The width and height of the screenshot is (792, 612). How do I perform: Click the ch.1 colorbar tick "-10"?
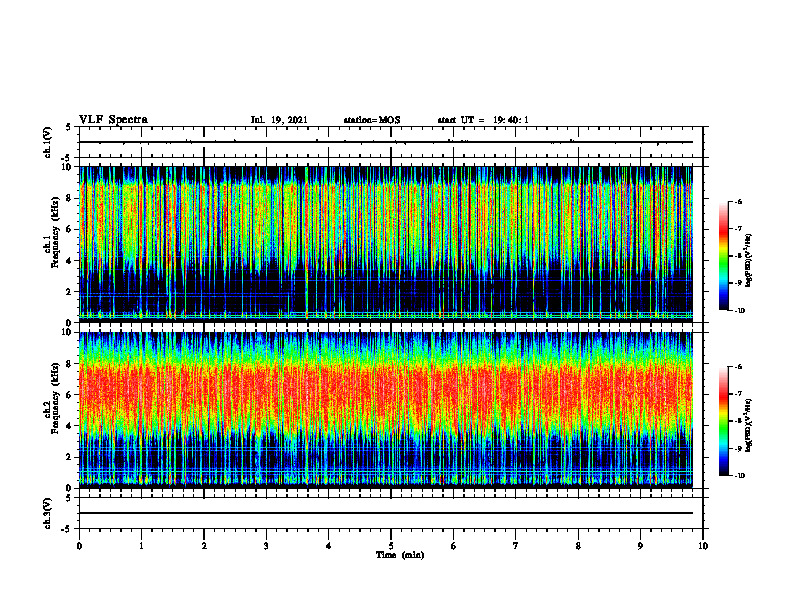click(x=740, y=311)
